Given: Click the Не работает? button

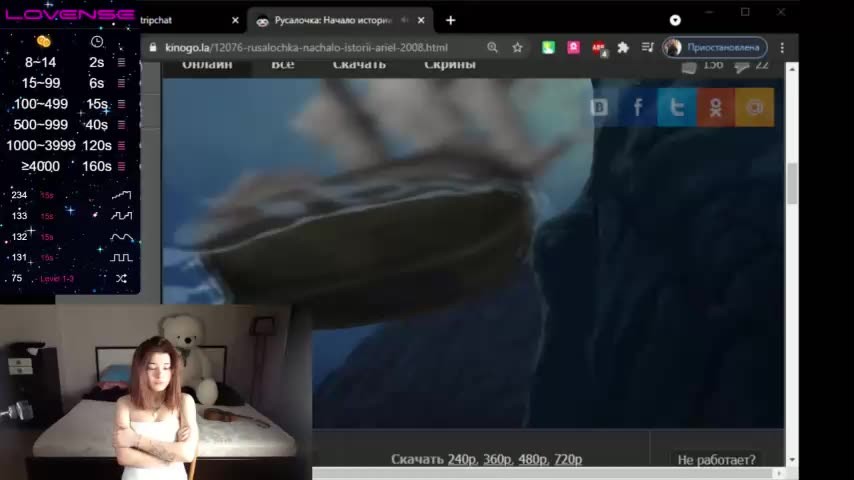Looking at the screenshot, I should click(x=717, y=460).
